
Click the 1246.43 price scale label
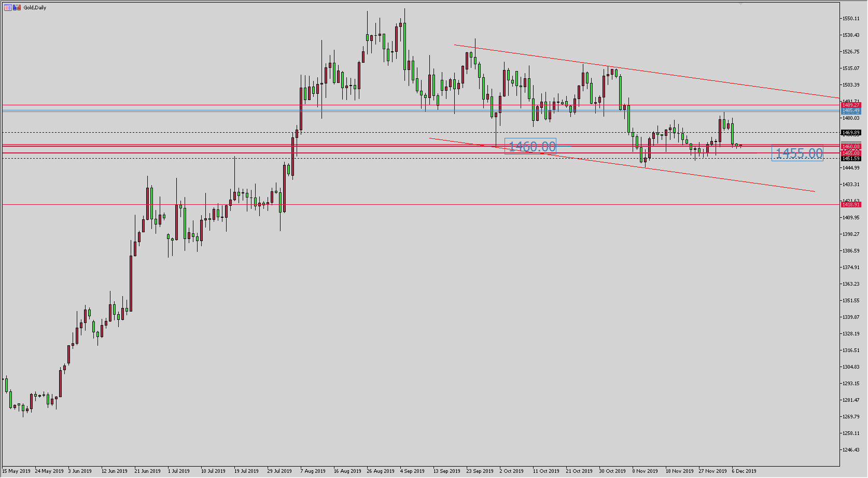click(x=851, y=450)
